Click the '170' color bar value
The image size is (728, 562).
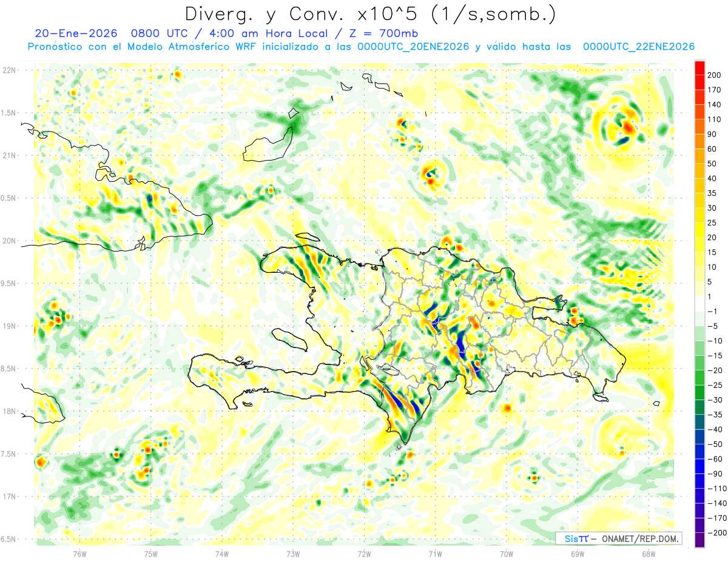pyautogui.click(x=714, y=90)
